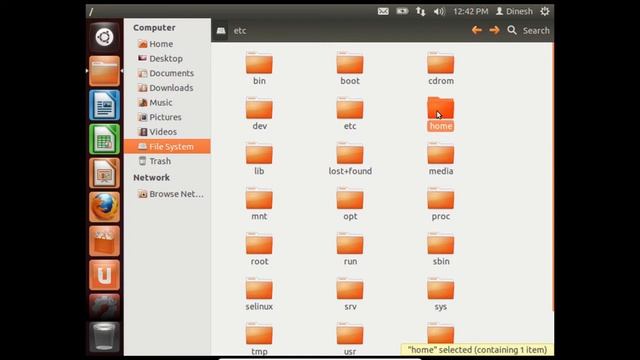The height and width of the screenshot is (360, 640).
Task: Open Music in the sidebar
Action: click(167, 102)
